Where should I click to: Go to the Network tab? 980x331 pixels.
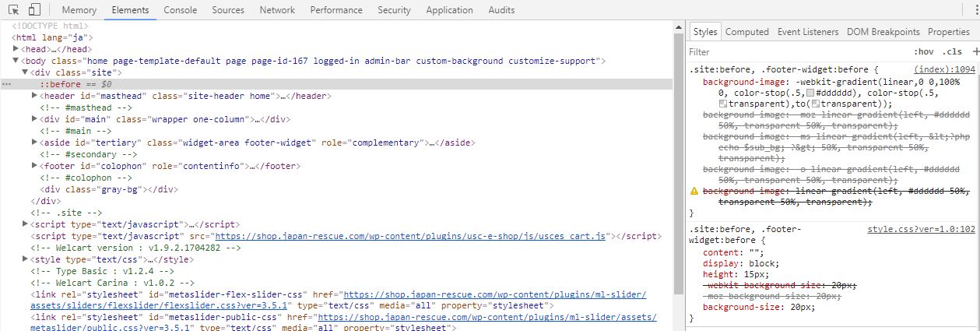point(277,10)
